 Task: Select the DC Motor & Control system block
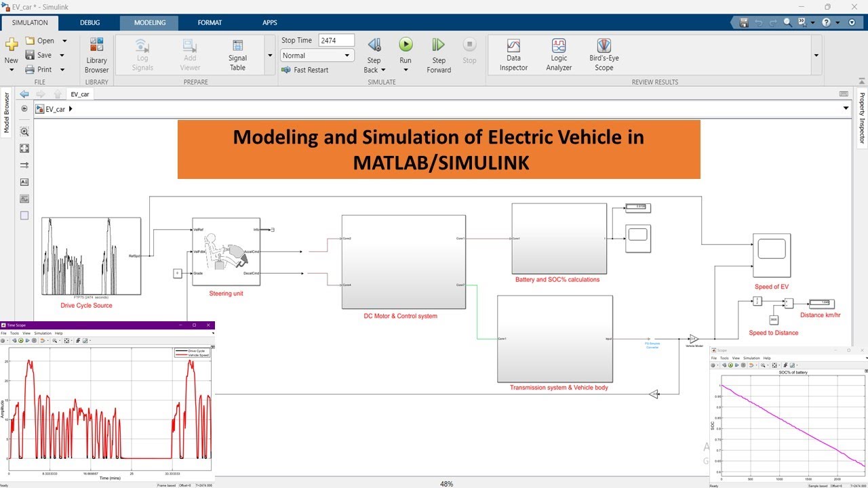pyautogui.click(x=403, y=262)
